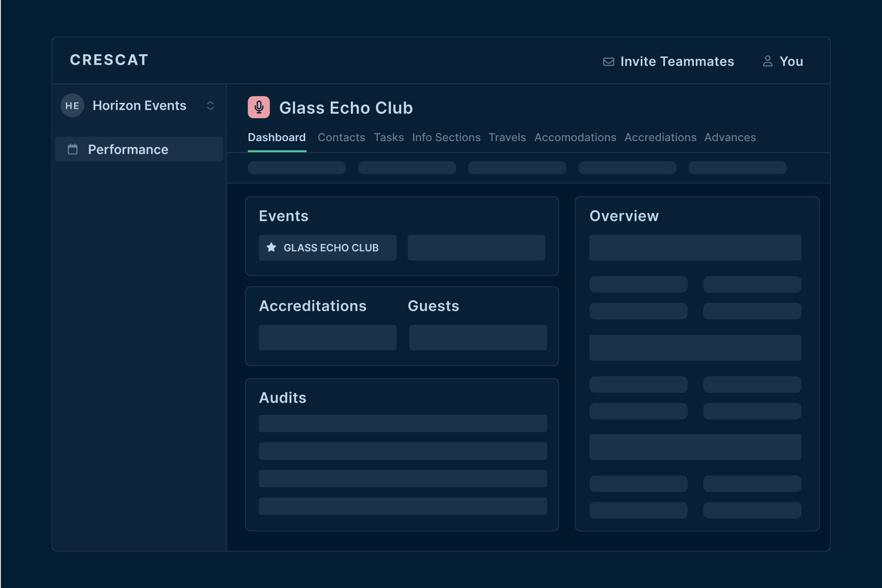Open the Accomodations tab
The width and height of the screenshot is (882, 588).
click(x=575, y=137)
